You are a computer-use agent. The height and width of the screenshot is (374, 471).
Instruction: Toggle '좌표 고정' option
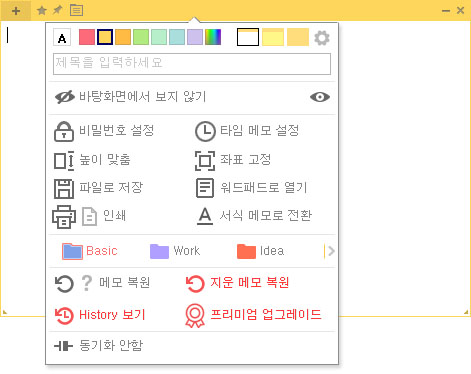click(245, 160)
